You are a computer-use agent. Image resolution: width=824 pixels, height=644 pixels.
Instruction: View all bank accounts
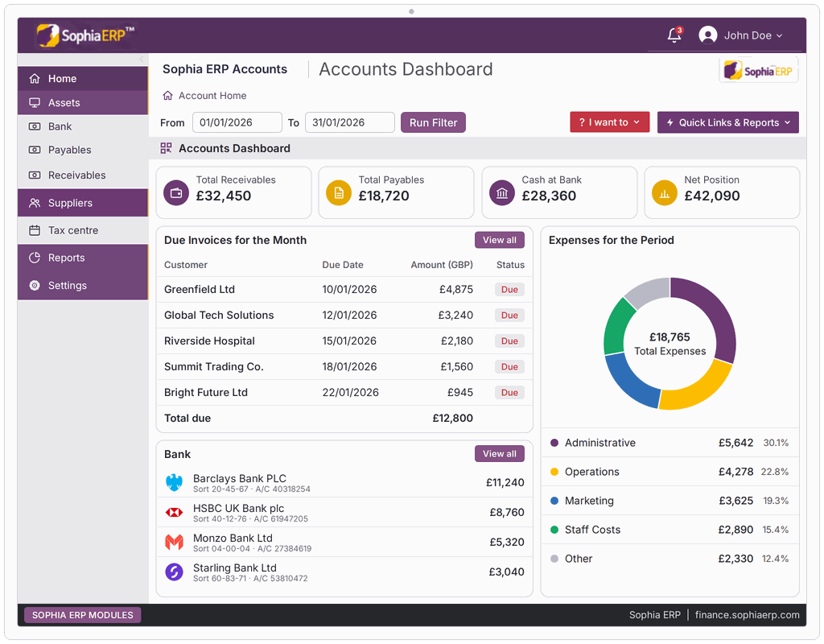click(499, 454)
